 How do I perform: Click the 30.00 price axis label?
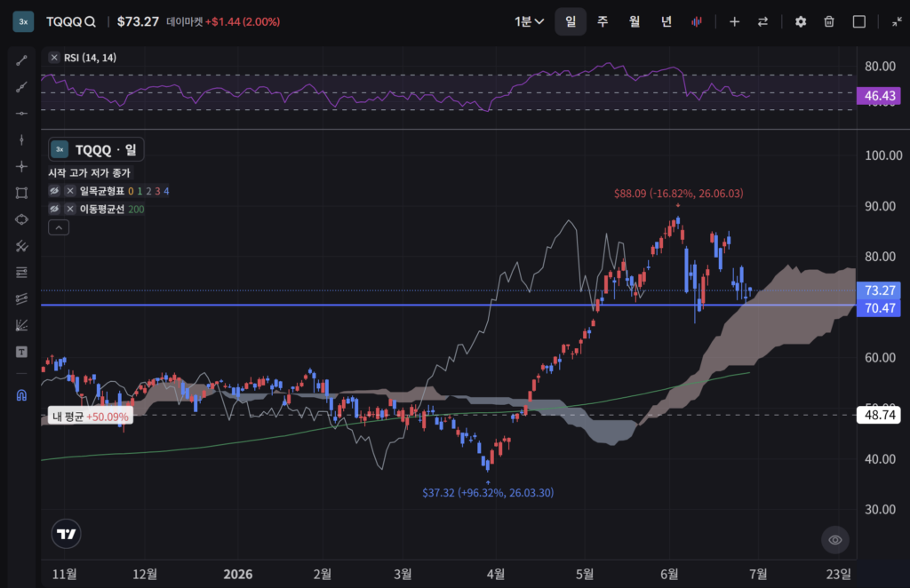pos(880,509)
